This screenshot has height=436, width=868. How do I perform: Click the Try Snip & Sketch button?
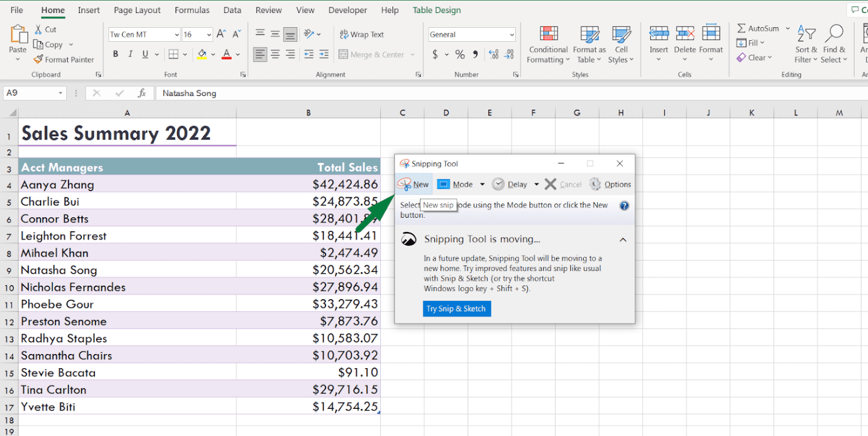click(x=457, y=308)
